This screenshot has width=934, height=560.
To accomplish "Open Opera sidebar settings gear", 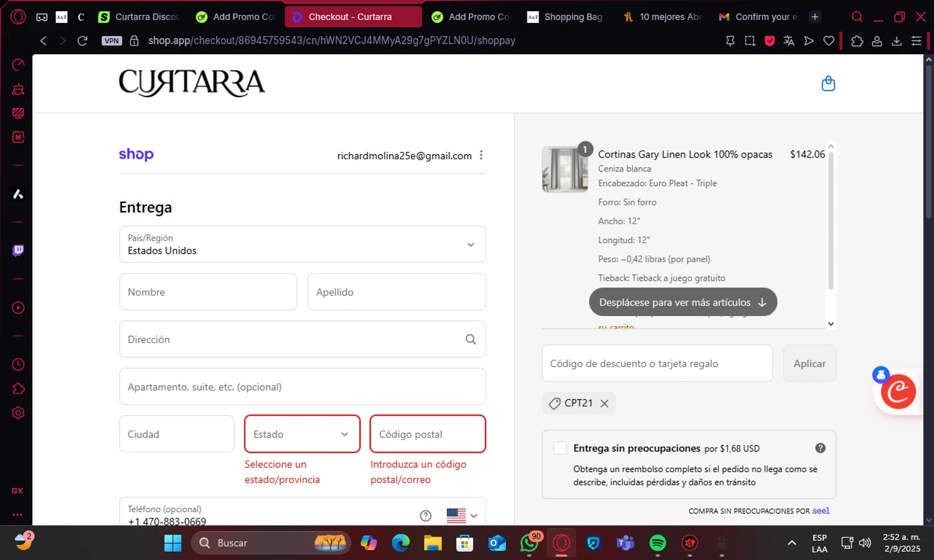I will [x=18, y=413].
